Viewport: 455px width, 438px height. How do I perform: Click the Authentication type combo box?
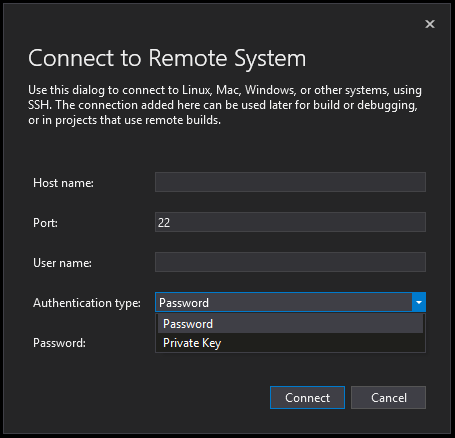[x=290, y=302]
